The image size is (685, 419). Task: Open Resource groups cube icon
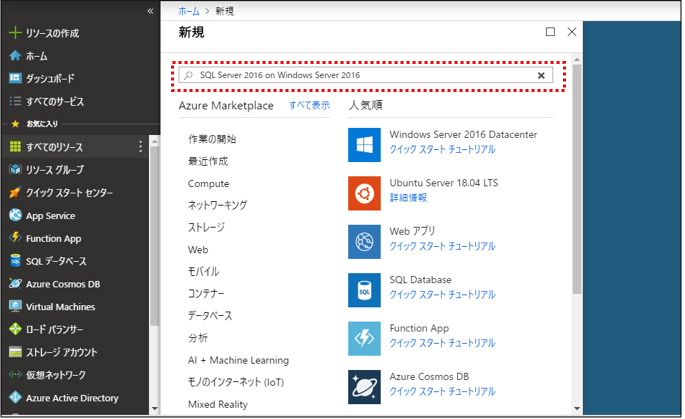point(15,170)
